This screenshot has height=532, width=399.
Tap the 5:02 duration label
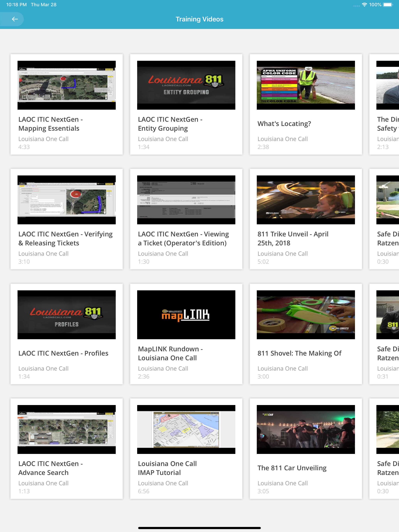click(263, 262)
